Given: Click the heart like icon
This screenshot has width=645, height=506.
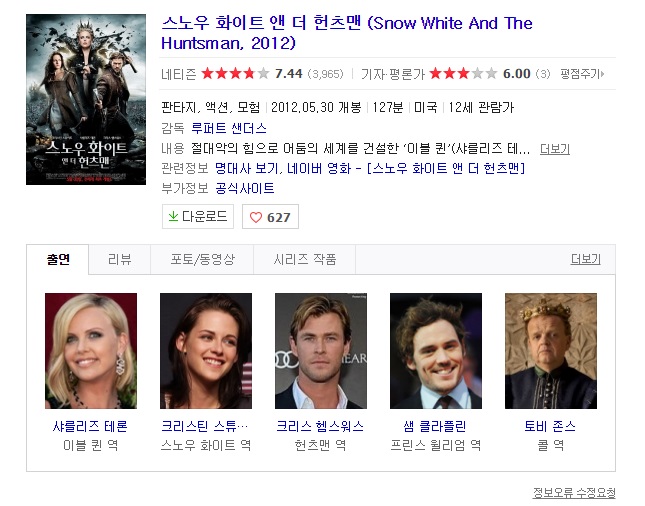Looking at the screenshot, I should coord(256,217).
